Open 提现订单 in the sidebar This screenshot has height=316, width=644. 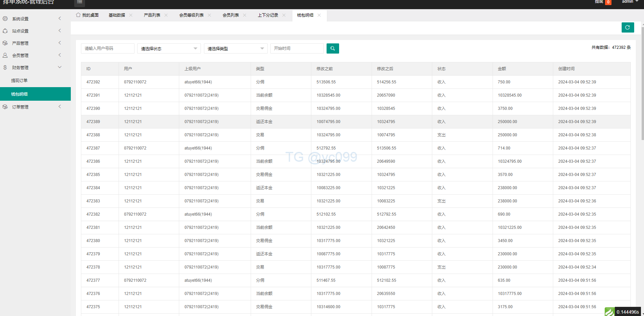(19, 81)
